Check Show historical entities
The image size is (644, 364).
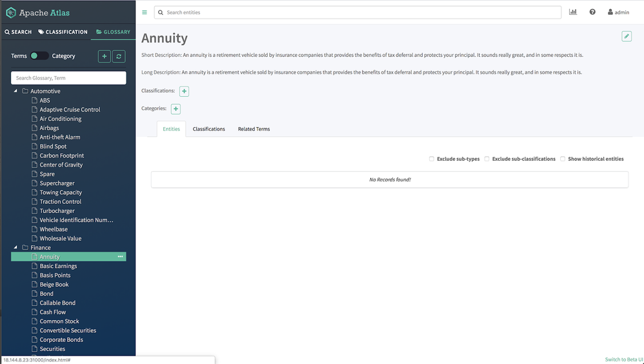[563, 159]
